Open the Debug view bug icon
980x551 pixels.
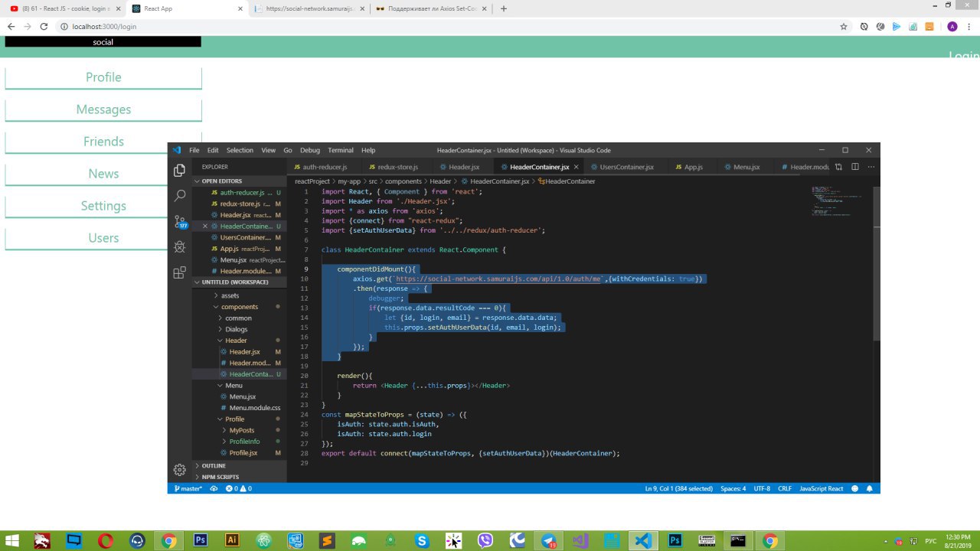point(180,247)
